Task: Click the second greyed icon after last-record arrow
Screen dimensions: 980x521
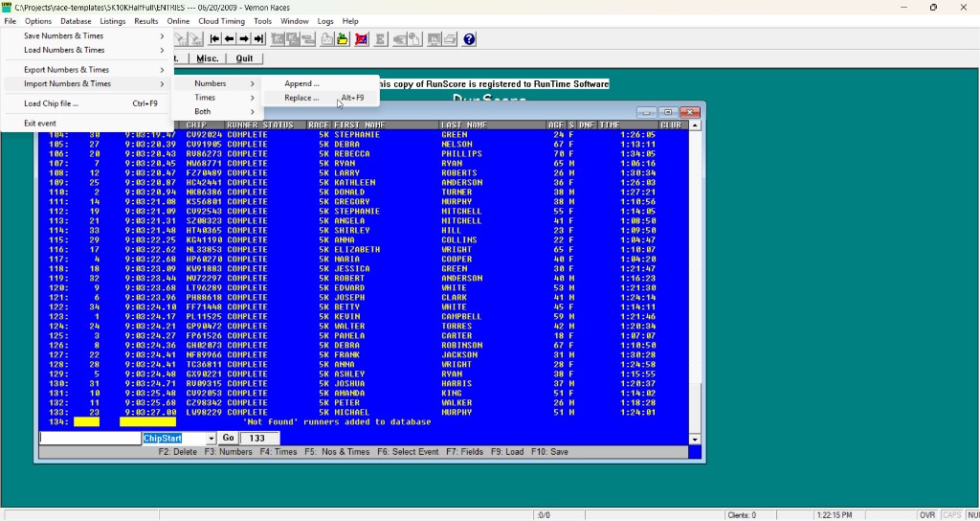Action: pyautogui.click(x=293, y=38)
